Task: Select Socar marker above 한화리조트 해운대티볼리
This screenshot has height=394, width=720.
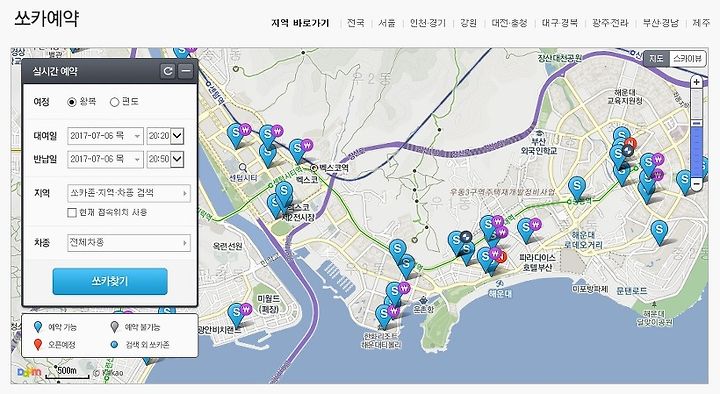Action: (383, 317)
